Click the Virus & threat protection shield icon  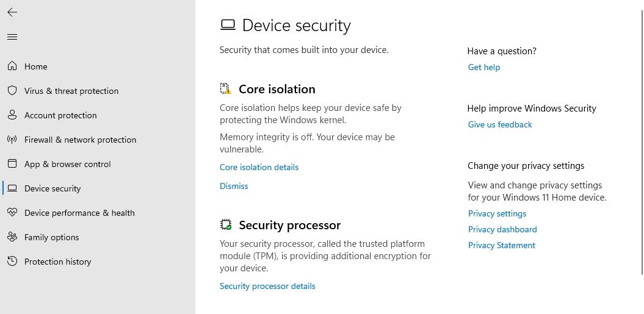point(12,91)
